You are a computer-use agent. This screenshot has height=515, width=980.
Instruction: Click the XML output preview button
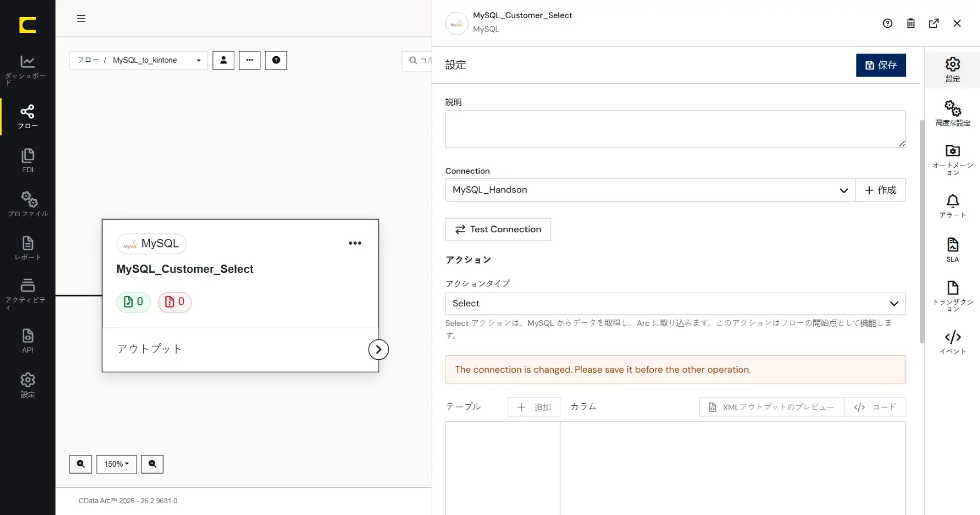(x=772, y=407)
